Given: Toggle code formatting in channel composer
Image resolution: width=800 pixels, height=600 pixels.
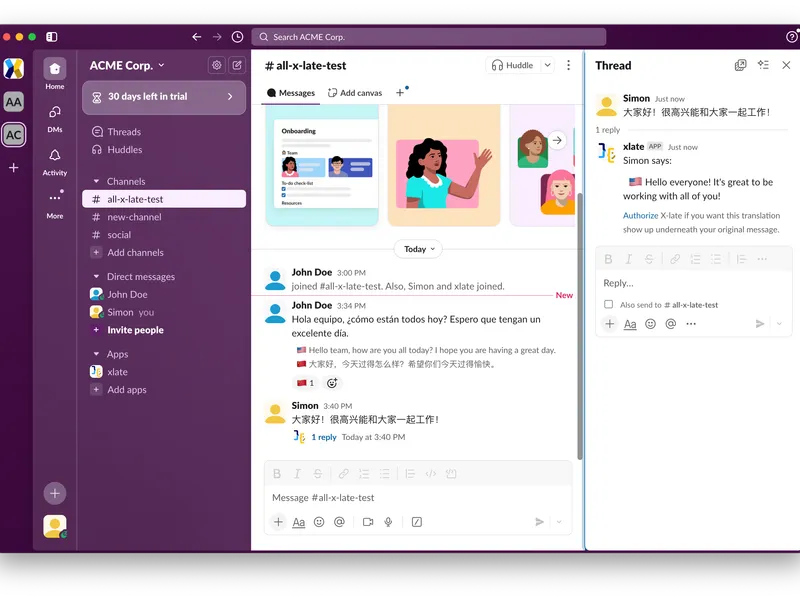Looking at the screenshot, I should tap(431, 474).
